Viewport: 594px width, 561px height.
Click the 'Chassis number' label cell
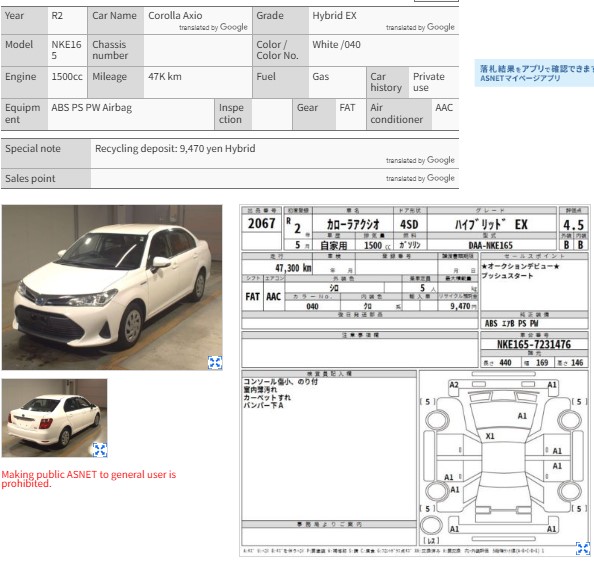pyautogui.click(x=115, y=50)
